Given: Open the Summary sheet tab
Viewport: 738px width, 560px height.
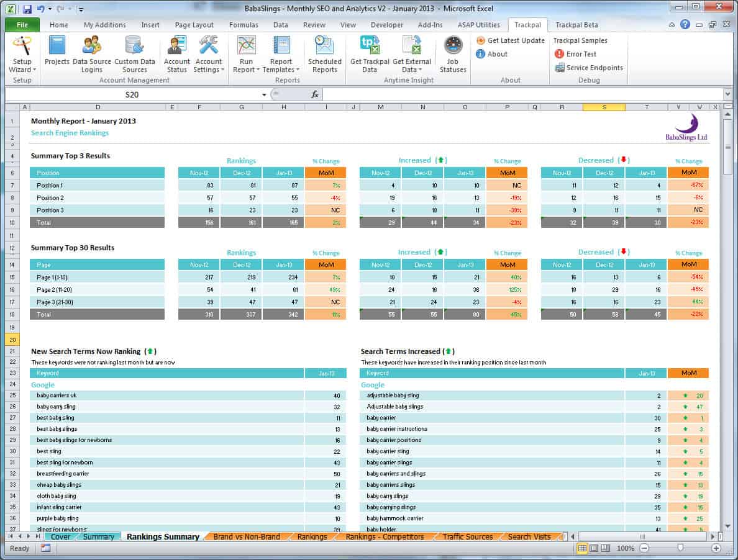Looking at the screenshot, I should [98, 537].
